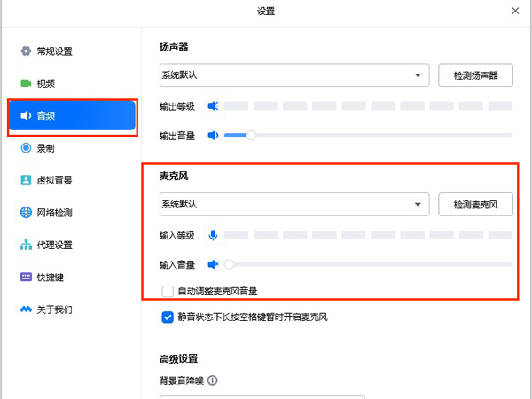Open the speaker 系统默认 device dropdown

293,75
